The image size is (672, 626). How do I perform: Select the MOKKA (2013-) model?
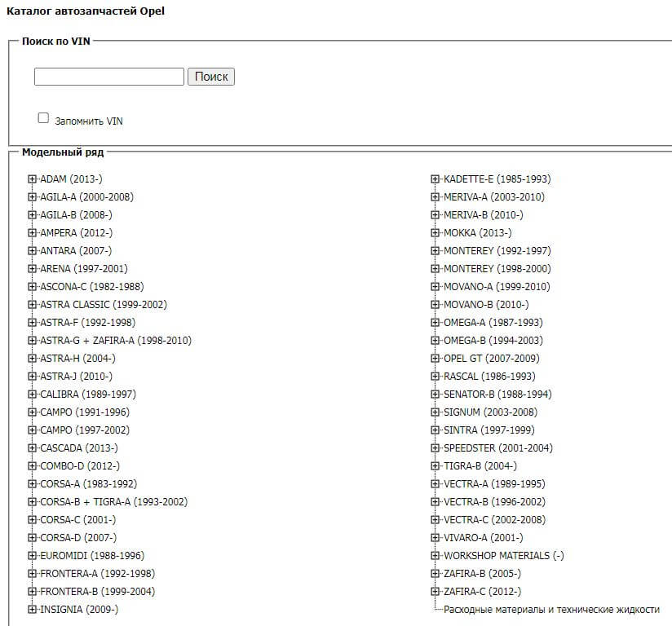pyautogui.click(x=478, y=233)
